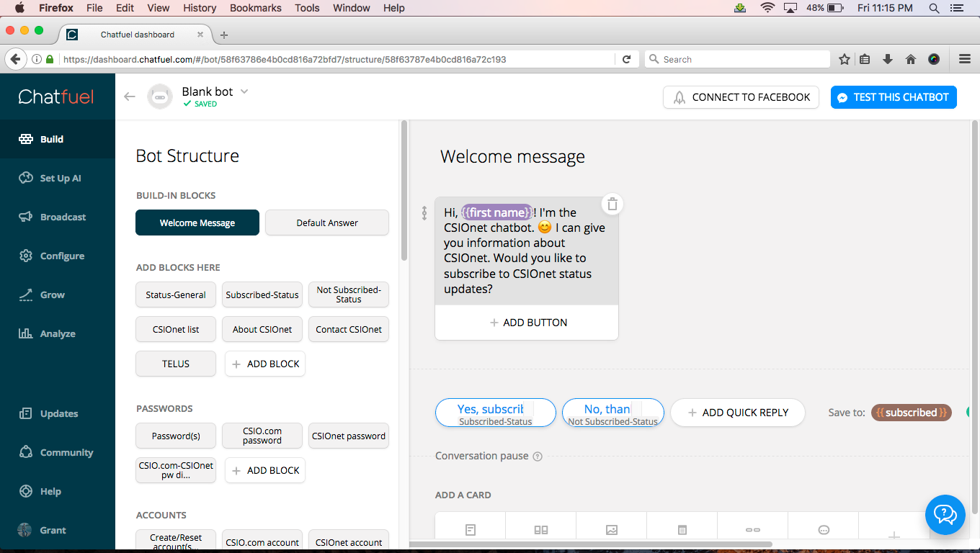Screen dimensions: 980x553
Task: Add the card with two-pills icon
Action: tap(753, 530)
